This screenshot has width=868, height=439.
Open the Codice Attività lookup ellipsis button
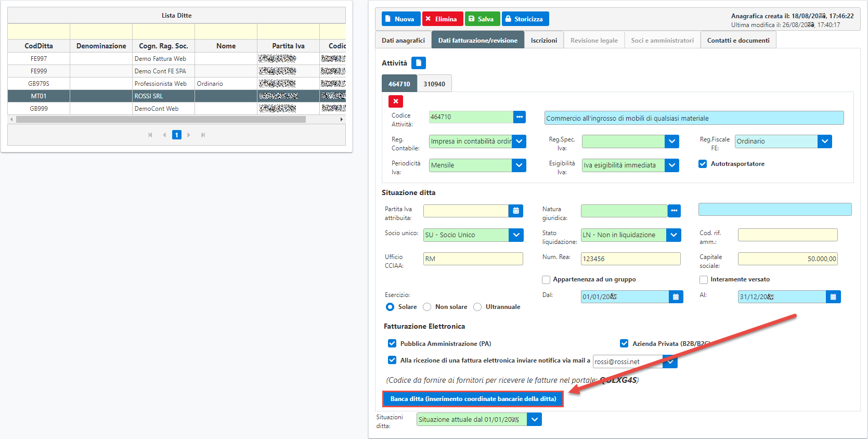click(519, 117)
